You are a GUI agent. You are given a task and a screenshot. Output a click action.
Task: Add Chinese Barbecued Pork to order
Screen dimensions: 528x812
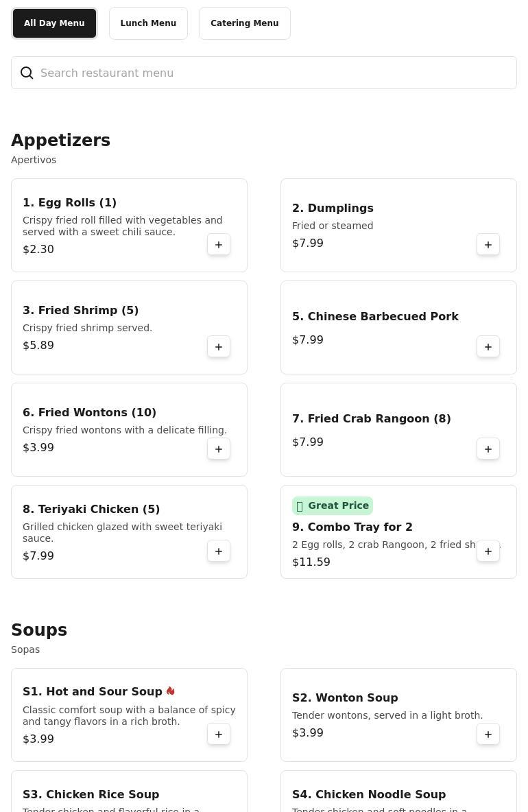click(488, 347)
